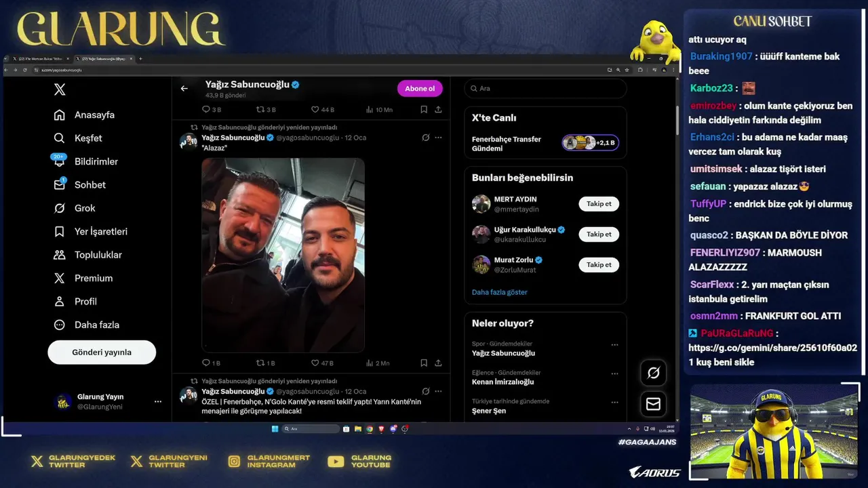The width and height of the screenshot is (868, 488).
Task: Open Kenan İmirzalıoğlu trend more options
Action: click(x=614, y=373)
